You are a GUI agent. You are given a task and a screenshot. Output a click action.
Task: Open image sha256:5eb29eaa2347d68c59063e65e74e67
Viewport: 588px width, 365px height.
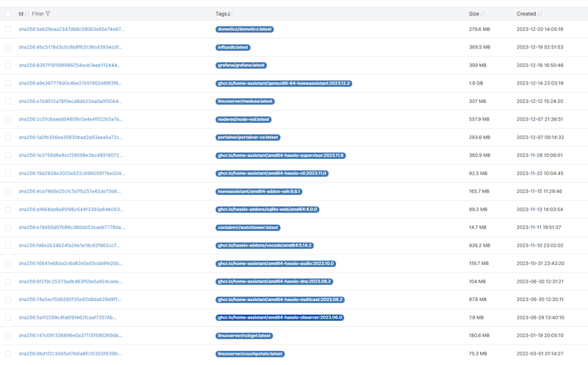pyautogui.click(x=71, y=29)
